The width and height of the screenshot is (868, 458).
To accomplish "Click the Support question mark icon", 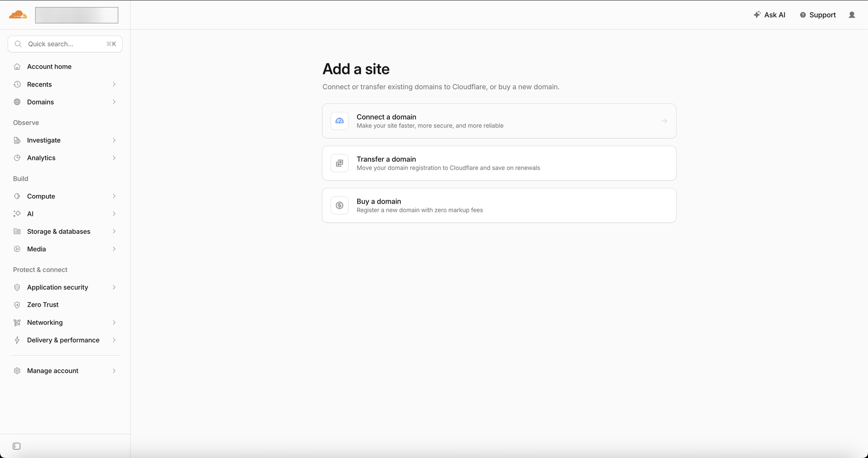I will click(803, 15).
